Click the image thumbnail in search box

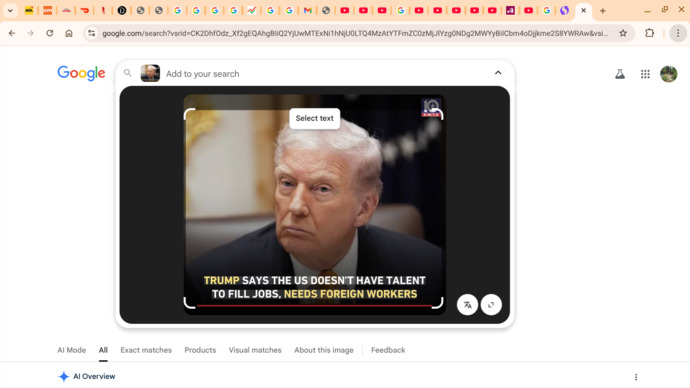(150, 73)
